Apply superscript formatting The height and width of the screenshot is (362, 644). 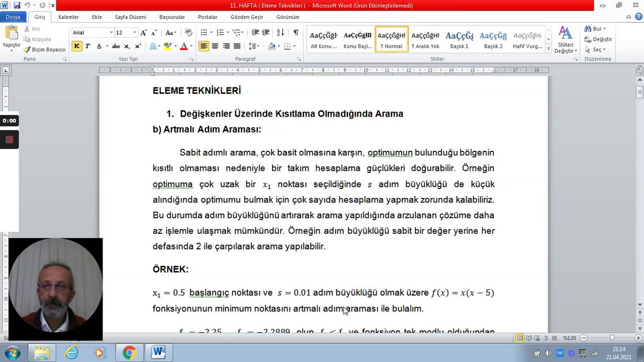coord(138,46)
